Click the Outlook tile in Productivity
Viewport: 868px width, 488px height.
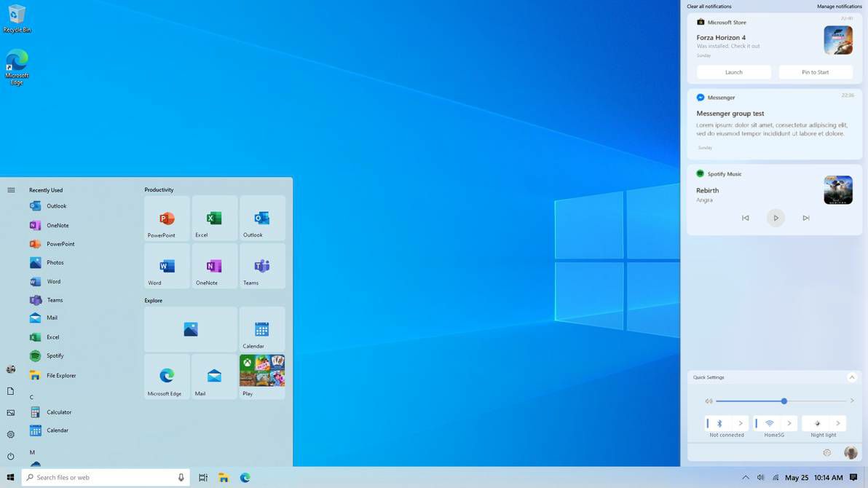click(x=262, y=219)
